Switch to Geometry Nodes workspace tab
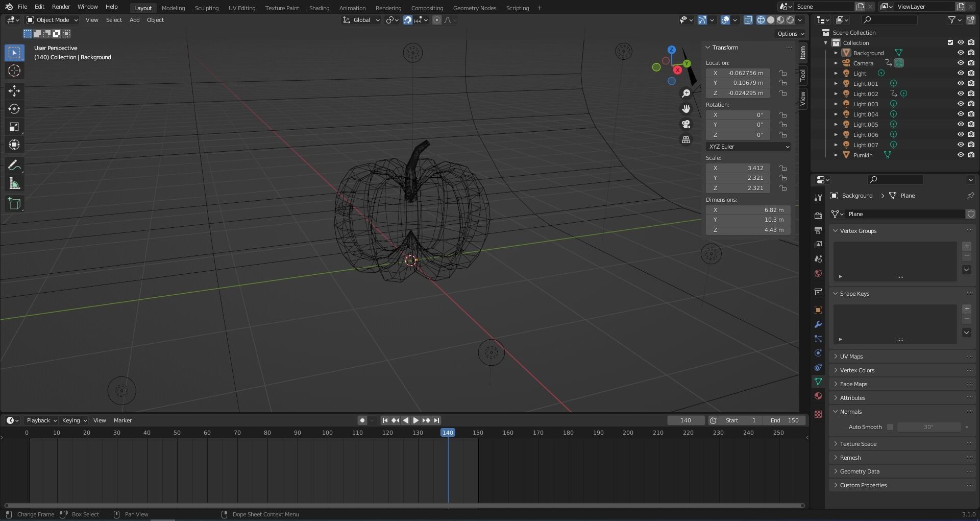This screenshot has height=521, width=980. 475,8
